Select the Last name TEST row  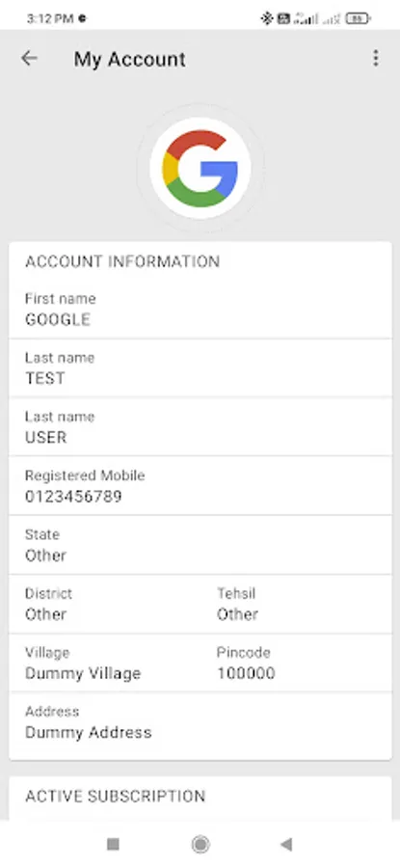[x=200, y=368]
